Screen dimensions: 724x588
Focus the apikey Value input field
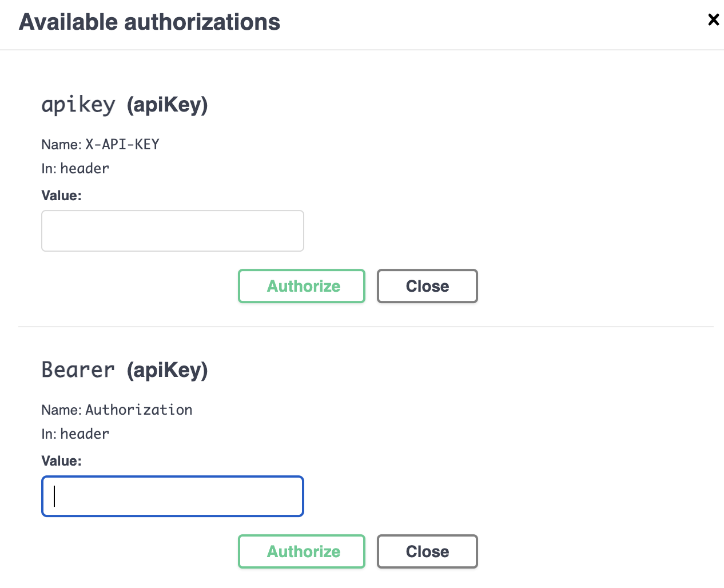coord(172,231)
